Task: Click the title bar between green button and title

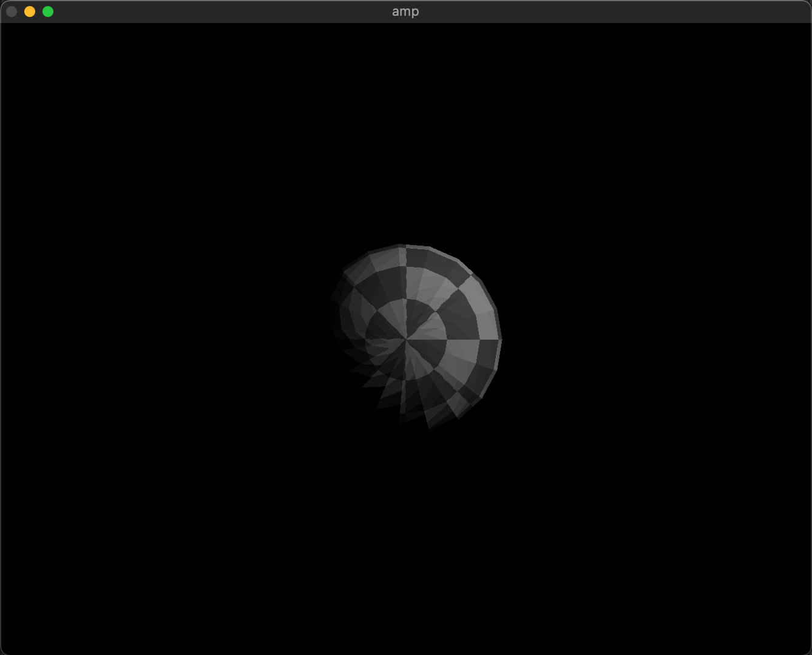Action: 218,12
